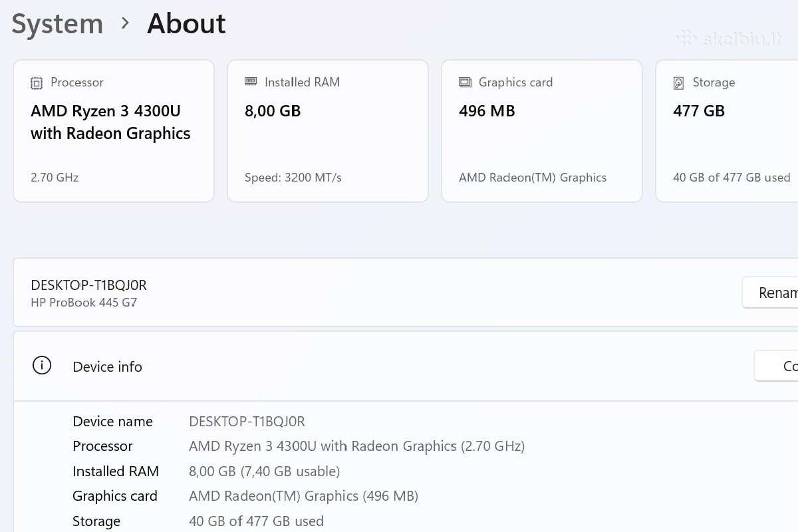
Task: Select '8,00 GB (7,40 GB usable)' value
Action: (264, 471)
